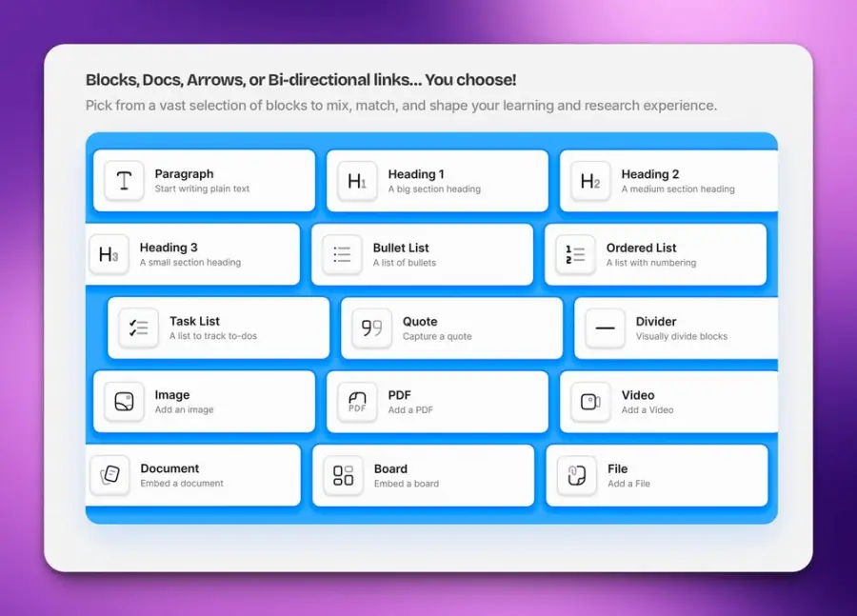Click 'Add a PDF' description
The height and width of the screenshot is (616, 857).
tap(410, 410)
